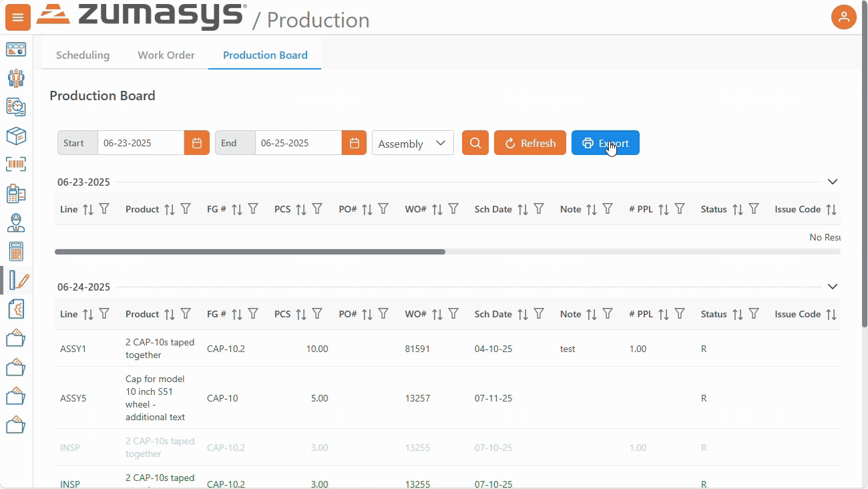
Task: Open the Start date calendar picker
Action: coord(196,142)
